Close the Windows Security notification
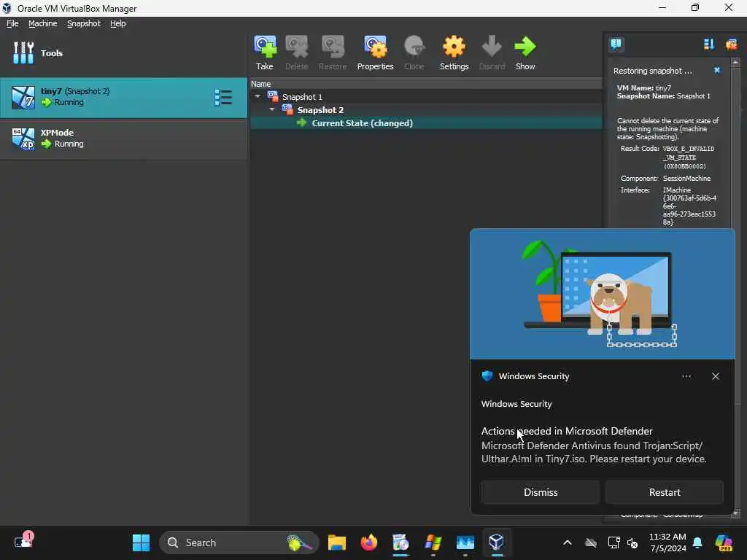The image size is (747, 560). pyautogui.click(x=715, y=376)
